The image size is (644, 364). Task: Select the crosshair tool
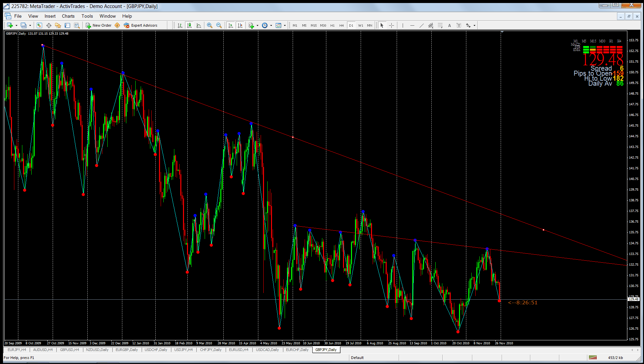(391, 25)
